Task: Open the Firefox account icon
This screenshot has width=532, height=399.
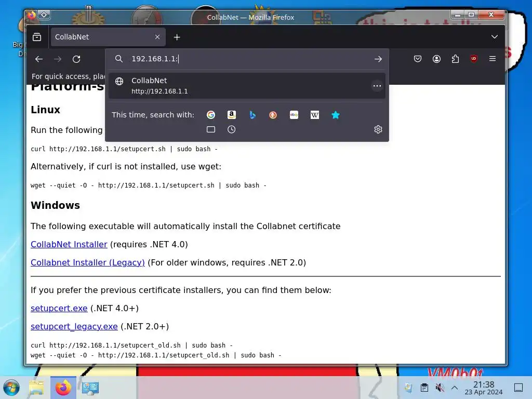Action: 436,59
